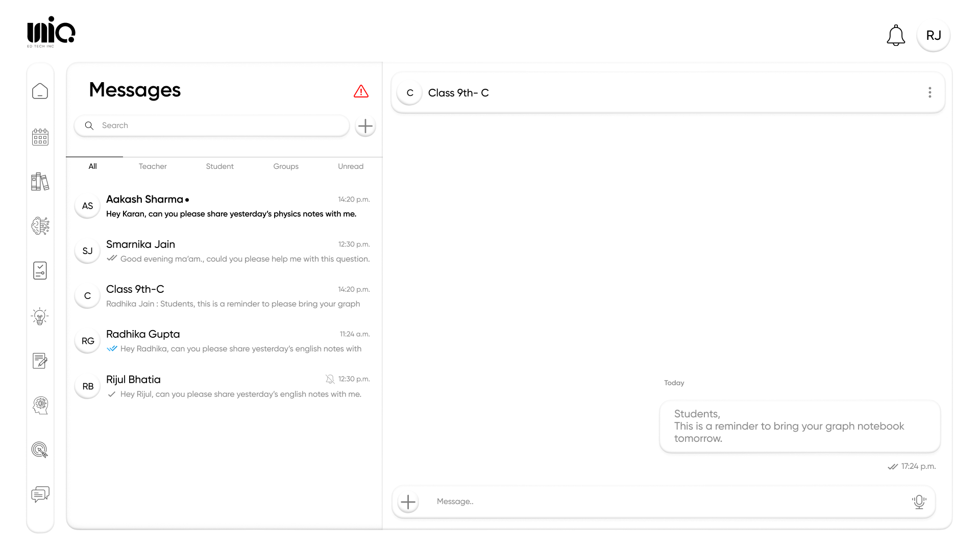The image size is (980, 551).
Task: Click the notification bell
Action: [x=896, y=35]
